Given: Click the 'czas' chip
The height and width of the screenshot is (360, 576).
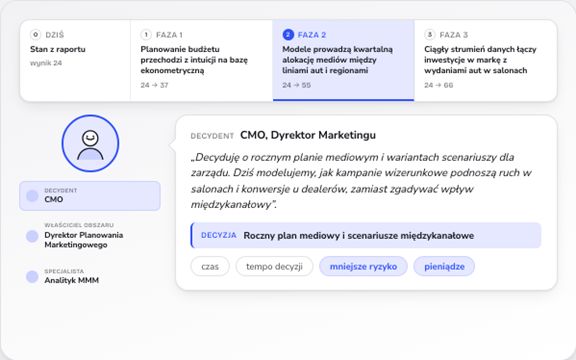Looking at the screenshot, I should [210, 266].
